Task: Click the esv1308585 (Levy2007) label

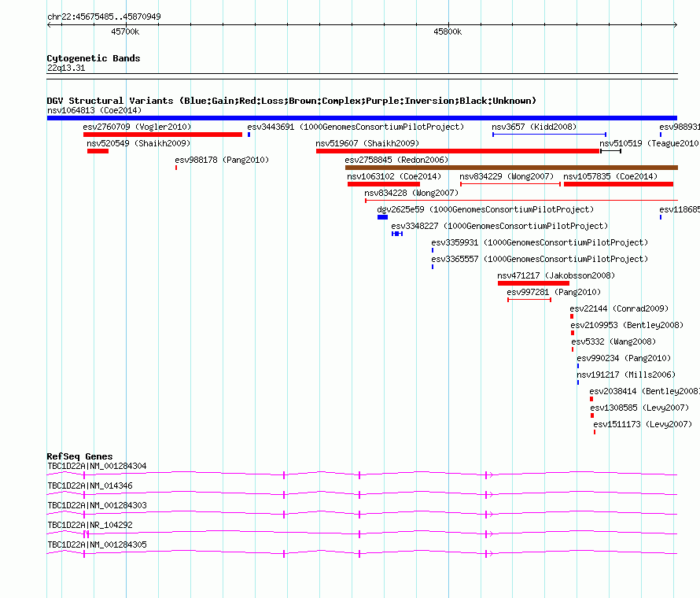Action: point(639,408)
